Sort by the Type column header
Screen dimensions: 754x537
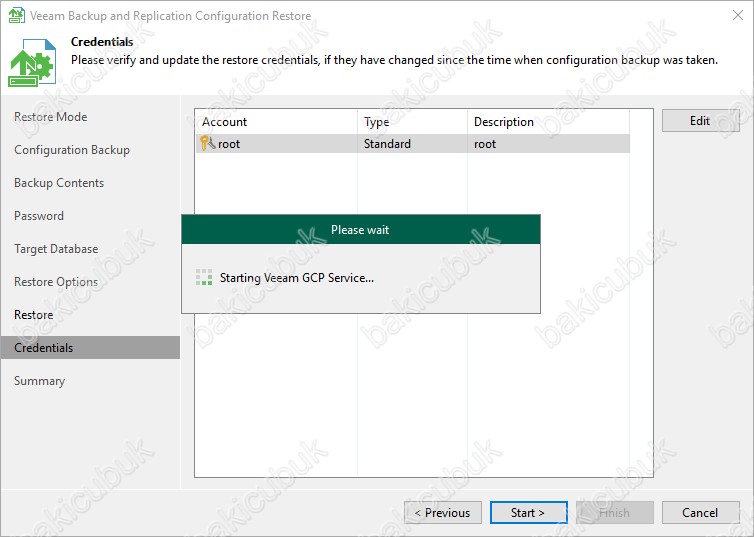point(412,122)
